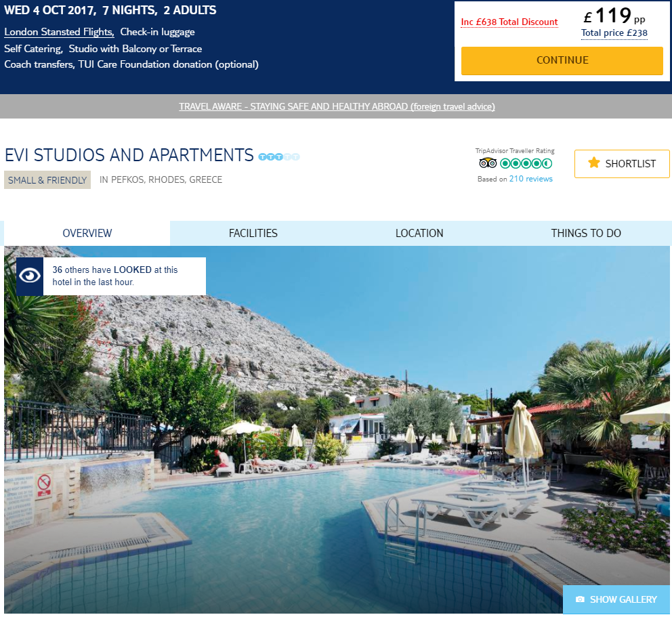Image resolution: width=672 pixels, height=617 pixels.
Task: Open the 210 reviews link
Action: (x=530, y=179)
